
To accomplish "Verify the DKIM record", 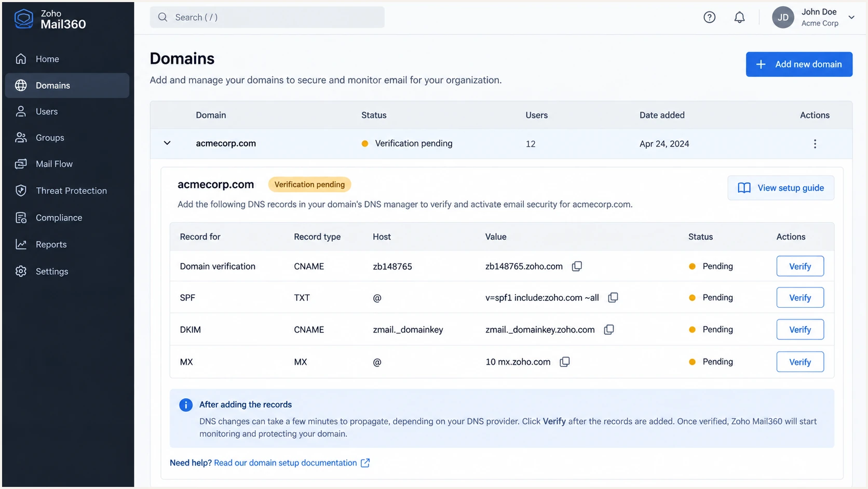I will (800, 329).
